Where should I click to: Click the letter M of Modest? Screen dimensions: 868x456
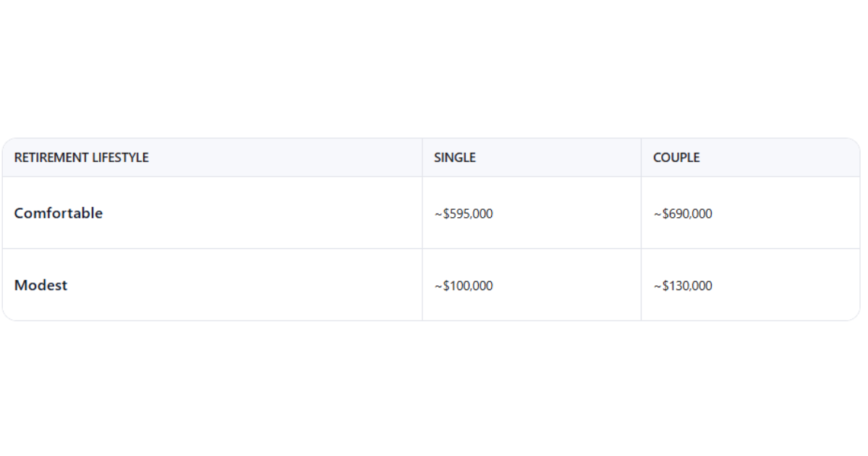coord(20,285)
